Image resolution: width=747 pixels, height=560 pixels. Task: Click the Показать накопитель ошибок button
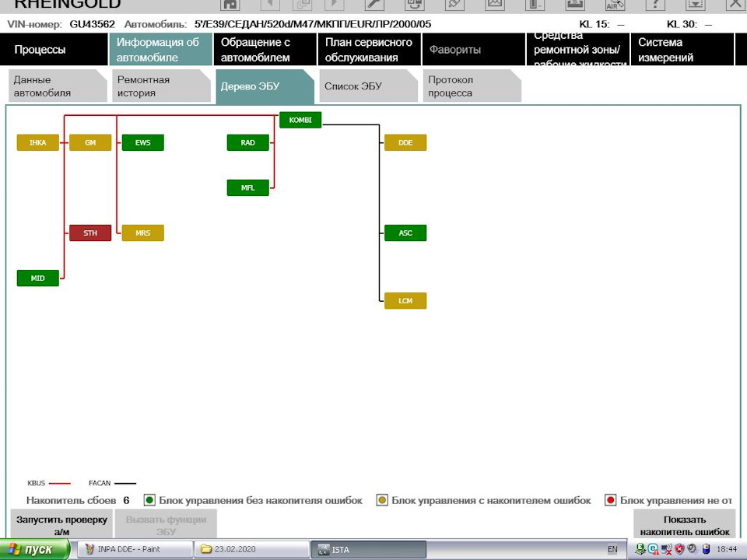coord(685,524)
